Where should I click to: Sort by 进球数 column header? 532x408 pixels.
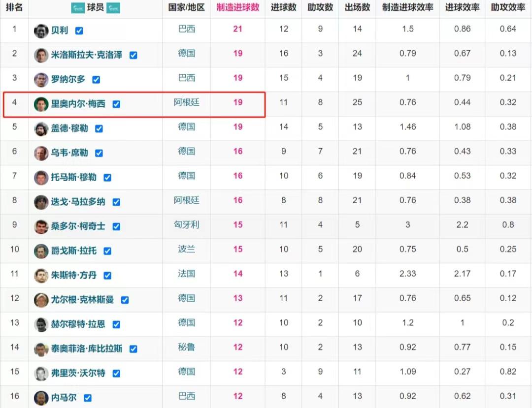point(284,7)
